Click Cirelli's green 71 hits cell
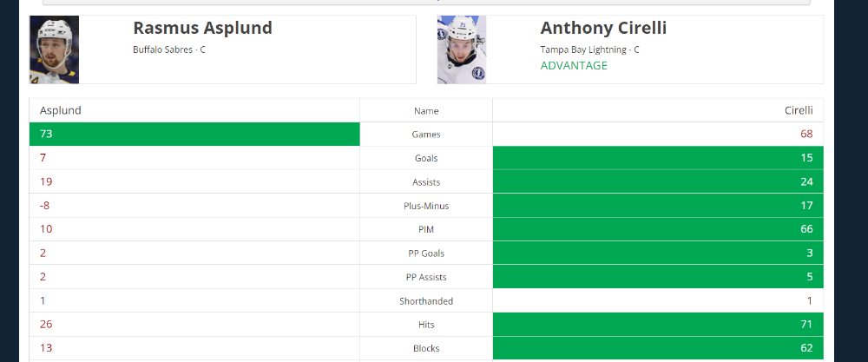 (658, 325)
